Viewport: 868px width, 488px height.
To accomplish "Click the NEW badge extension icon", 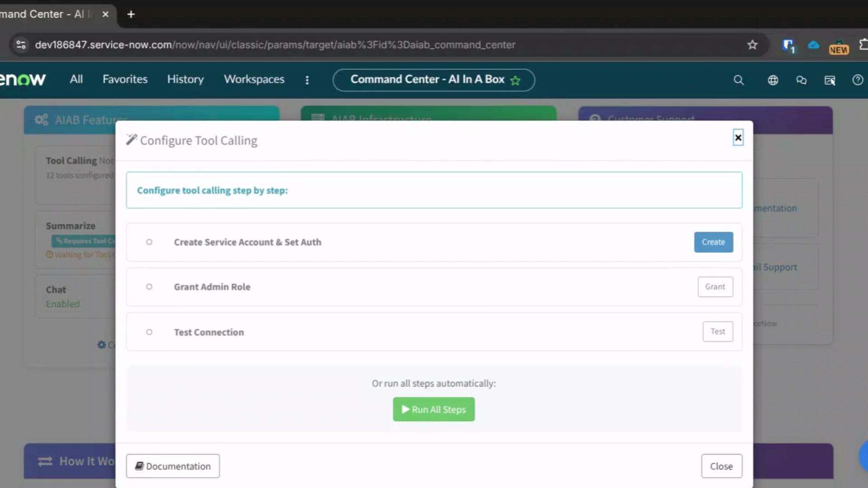I will click(x=839, y=47).
